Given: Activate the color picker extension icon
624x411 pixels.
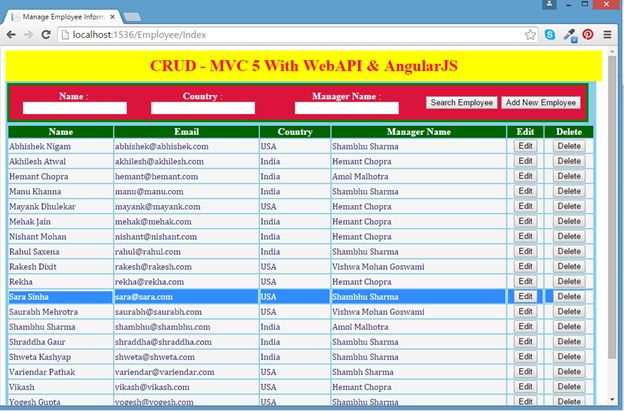Looking at the screenshot, I should 570,35.
